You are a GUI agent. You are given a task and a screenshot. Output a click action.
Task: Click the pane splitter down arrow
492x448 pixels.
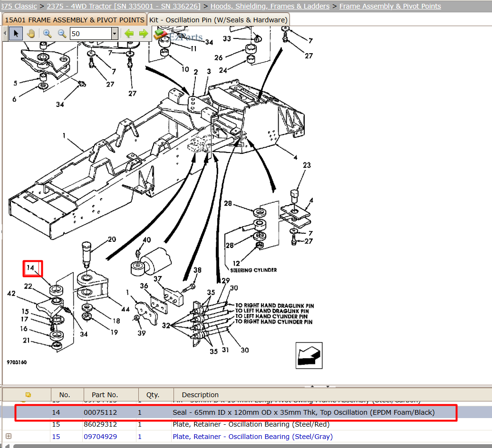[328, 386]
